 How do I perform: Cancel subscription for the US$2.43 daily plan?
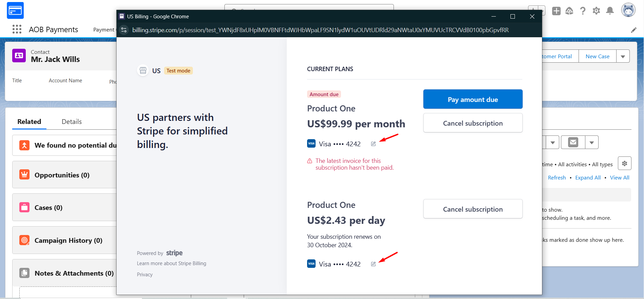473,209
